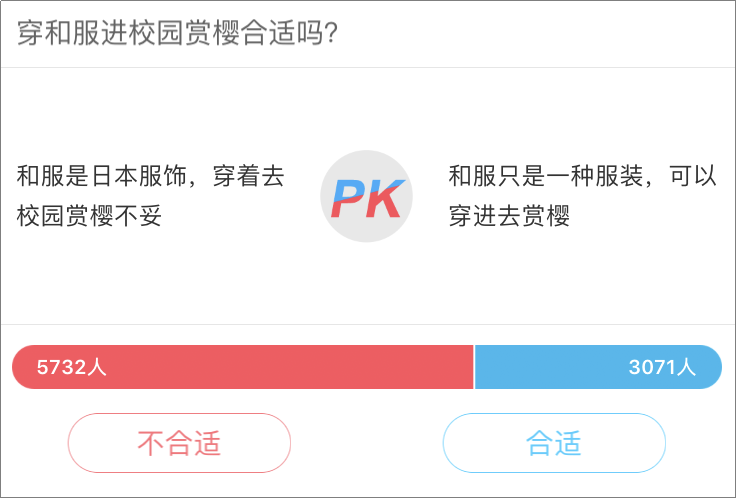Image resolution: width=737 pixels, height=499 pixels.
Task: Open the poll title 穿和服进校园赏樱合适吗?
Action: click(177, 33)
